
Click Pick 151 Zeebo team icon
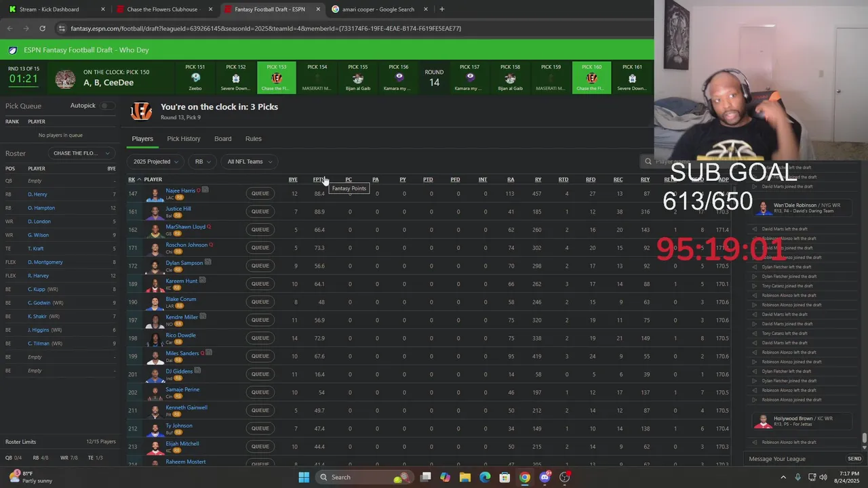point(195,79)
